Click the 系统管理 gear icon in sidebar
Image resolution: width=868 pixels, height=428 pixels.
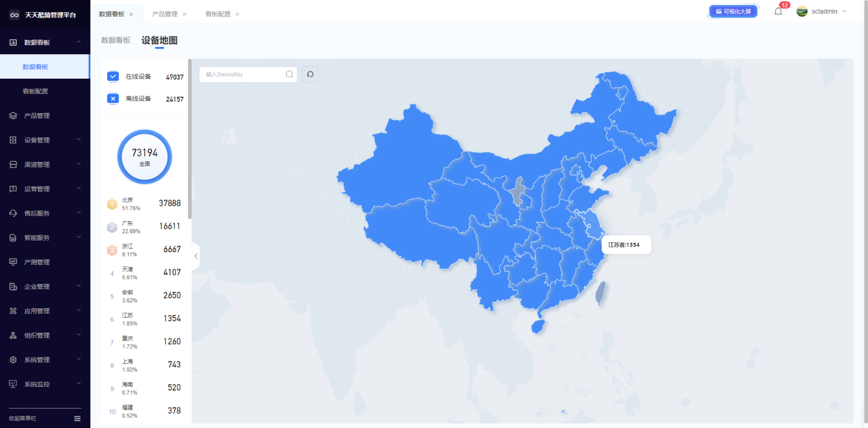click(x=13, y=360)
